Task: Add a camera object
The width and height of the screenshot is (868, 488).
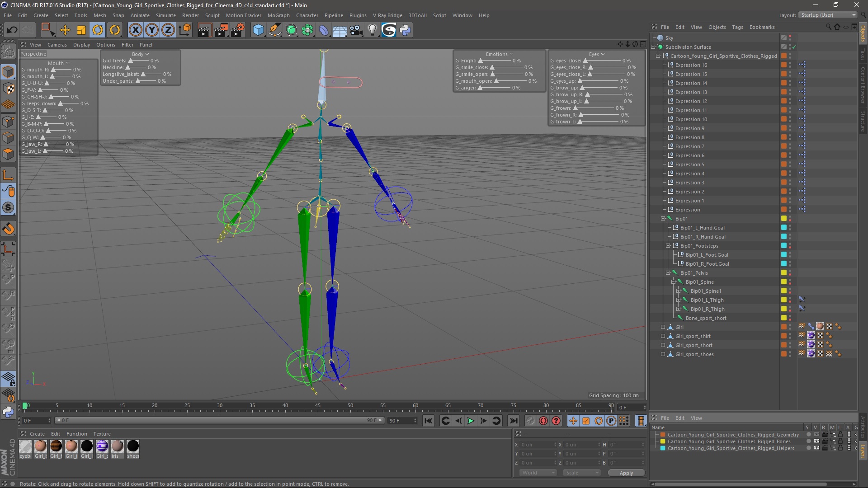Action: pos(356,30)
